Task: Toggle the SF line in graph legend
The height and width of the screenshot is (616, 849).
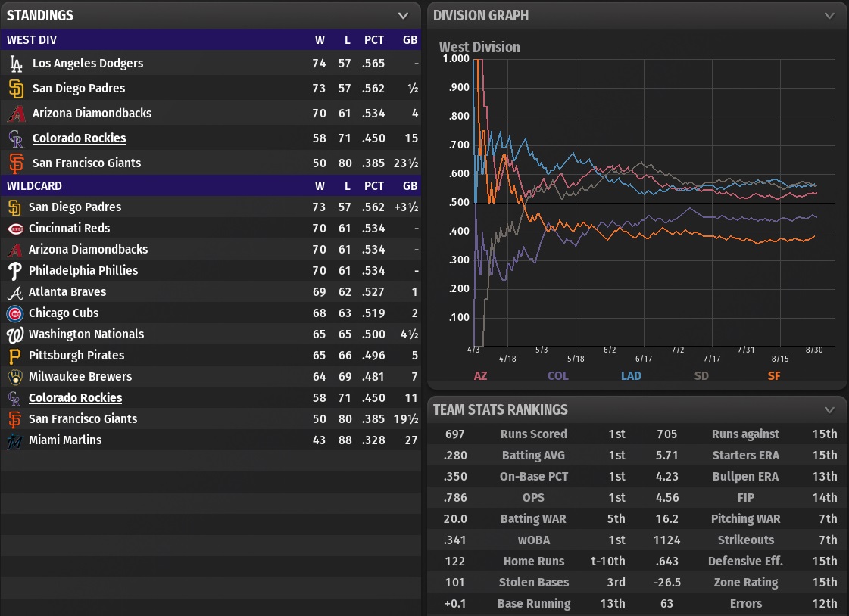Action: pos(774,376)
